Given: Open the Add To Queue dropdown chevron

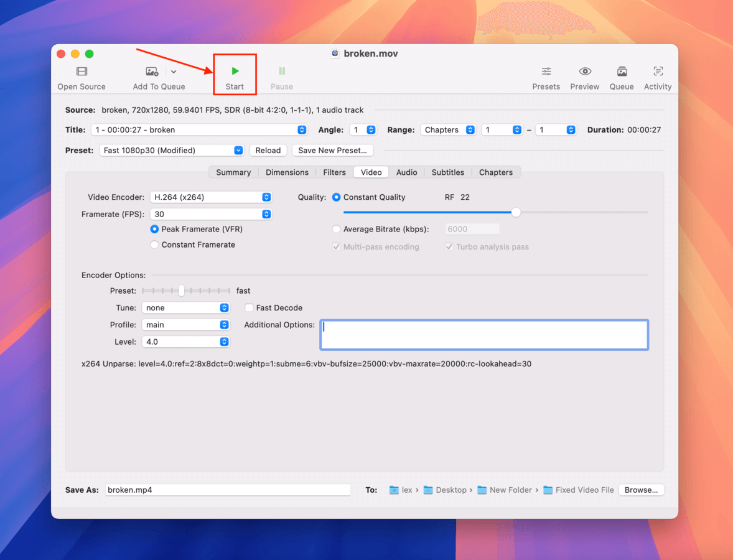Looking at the screenshot, I should (174, 72).
